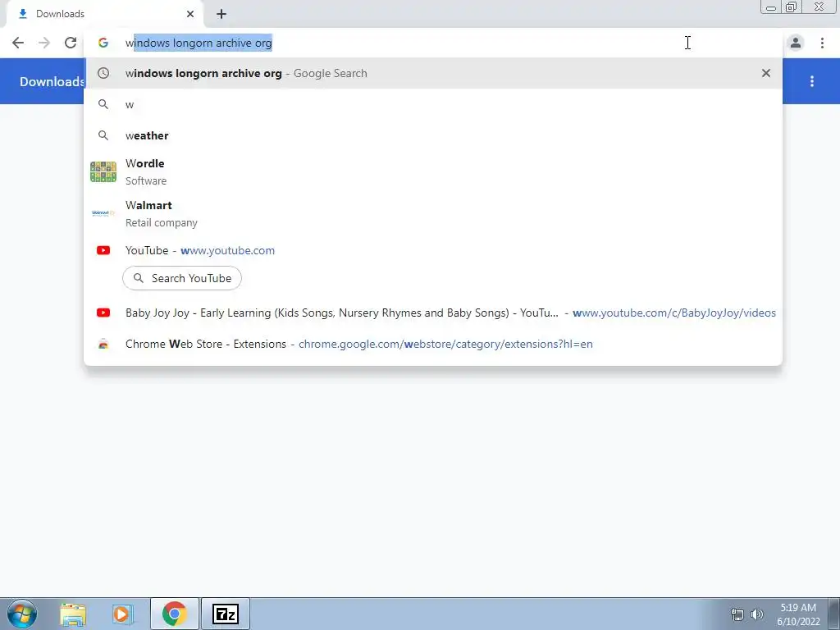Switch to 7-Zip in the taskbar

[x=225, y=614]
